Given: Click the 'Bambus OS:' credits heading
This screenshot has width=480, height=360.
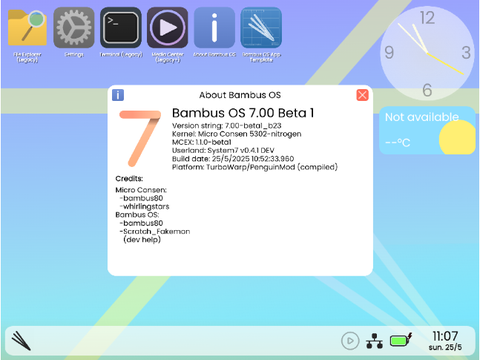Looking at the screenshot, I should (137, 215).
